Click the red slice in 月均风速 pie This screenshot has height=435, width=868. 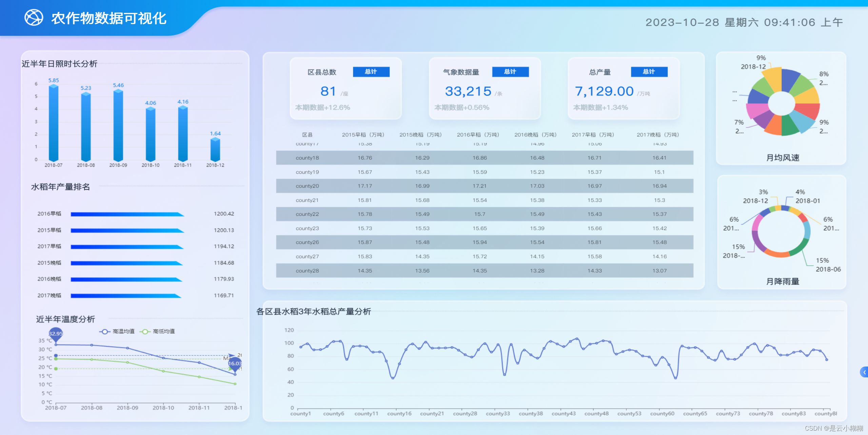click(808, 111)
